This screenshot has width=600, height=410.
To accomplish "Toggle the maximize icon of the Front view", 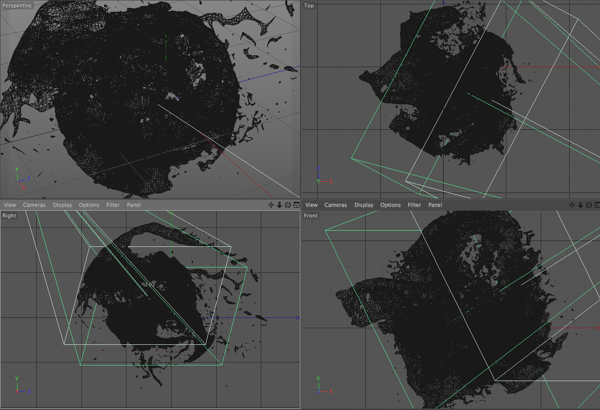I will tap(596, 205).
